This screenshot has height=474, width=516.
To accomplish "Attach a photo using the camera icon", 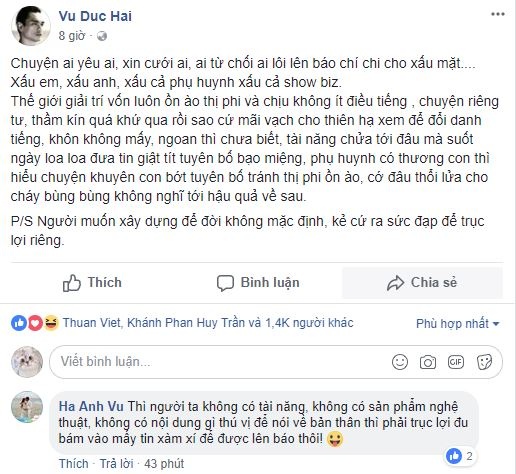I will tap(428, 362).
